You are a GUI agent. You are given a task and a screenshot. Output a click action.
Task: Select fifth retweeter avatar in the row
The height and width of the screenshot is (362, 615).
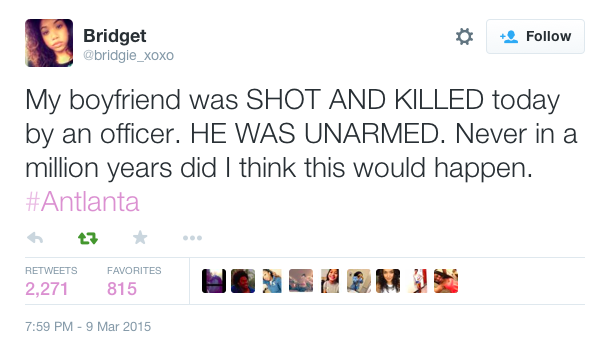330,281
